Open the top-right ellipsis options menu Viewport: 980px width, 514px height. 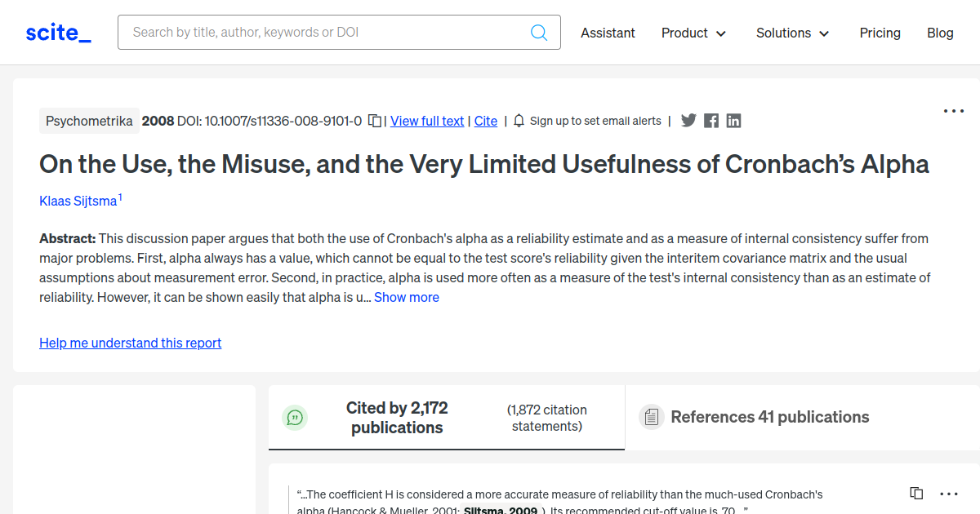pos(953,110)
